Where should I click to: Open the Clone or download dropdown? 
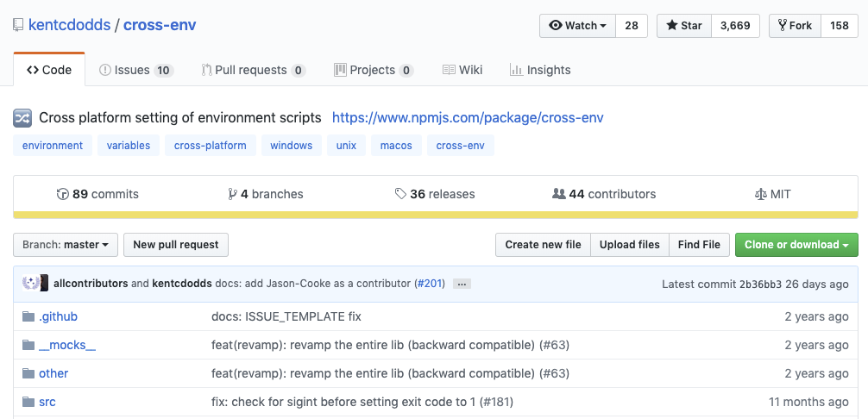[x=796, y=245]
